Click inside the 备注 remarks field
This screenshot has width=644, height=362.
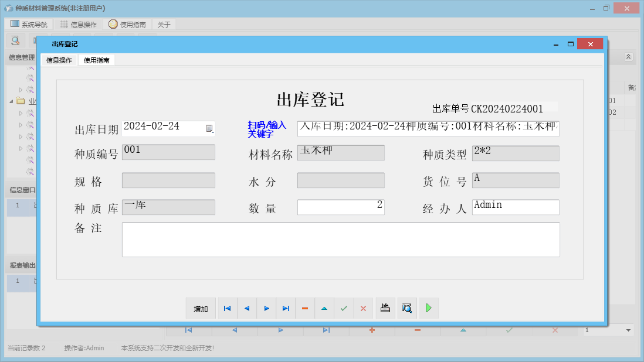[340, 239]
